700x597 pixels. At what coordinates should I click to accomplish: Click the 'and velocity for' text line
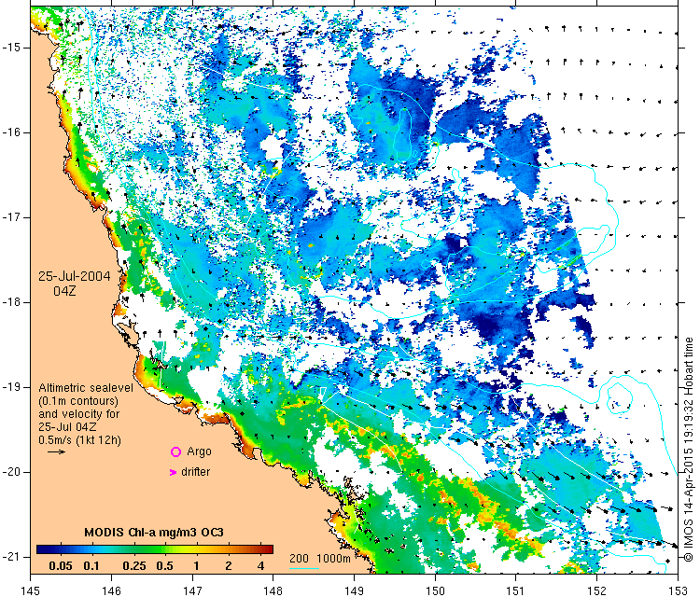point(79,413)
